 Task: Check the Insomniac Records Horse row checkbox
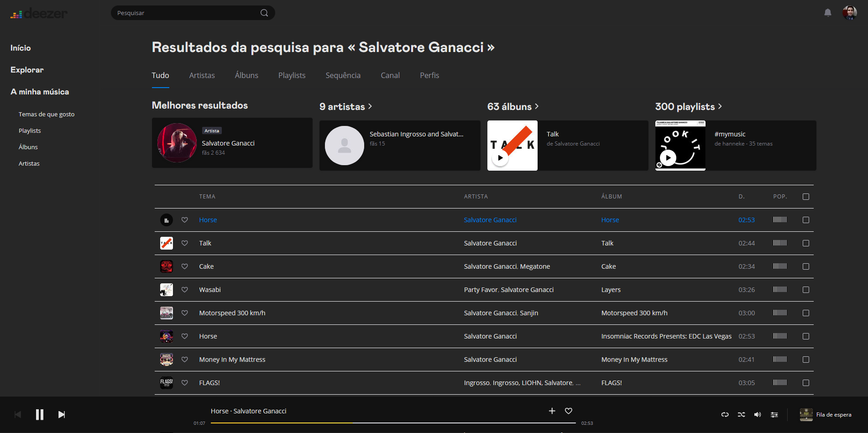(x=806, y=336)
